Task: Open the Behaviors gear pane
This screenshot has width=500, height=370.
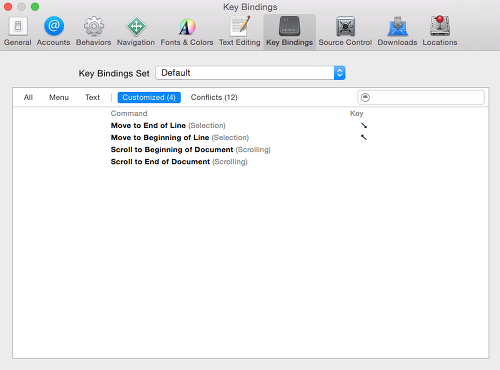Action: 94,31
